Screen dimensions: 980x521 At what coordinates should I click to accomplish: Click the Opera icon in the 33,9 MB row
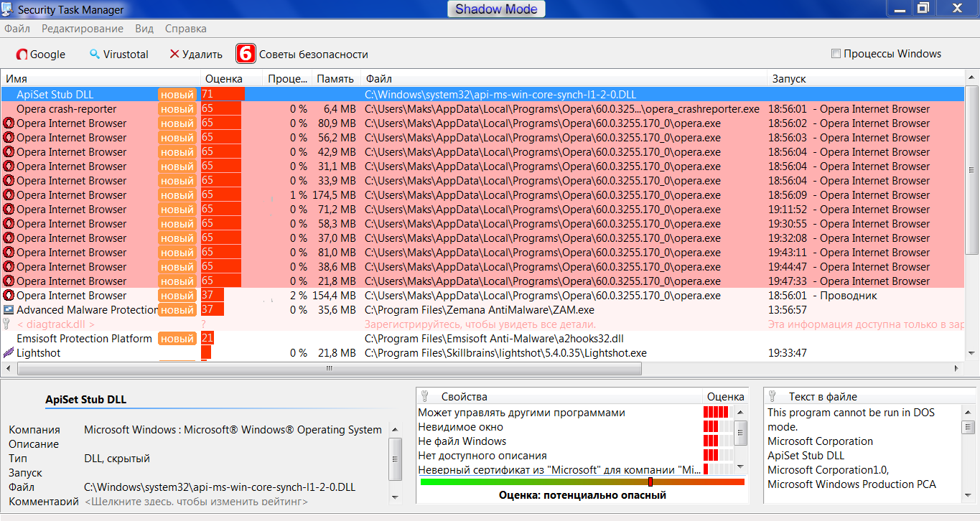pos(9,181)
